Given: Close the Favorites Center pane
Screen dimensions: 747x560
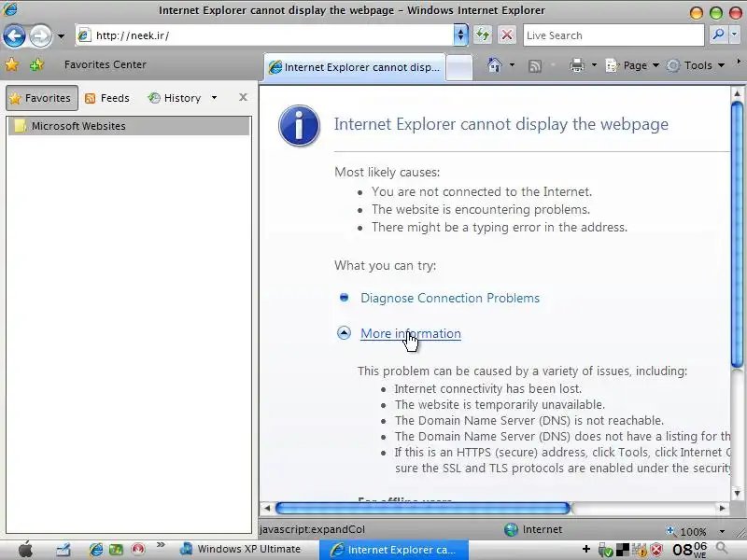Looking at the screenshot, I should coord(243,97).
